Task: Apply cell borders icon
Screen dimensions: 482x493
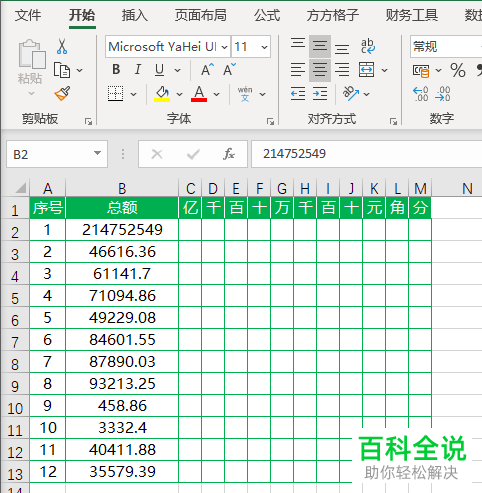Action: point(115,94)
